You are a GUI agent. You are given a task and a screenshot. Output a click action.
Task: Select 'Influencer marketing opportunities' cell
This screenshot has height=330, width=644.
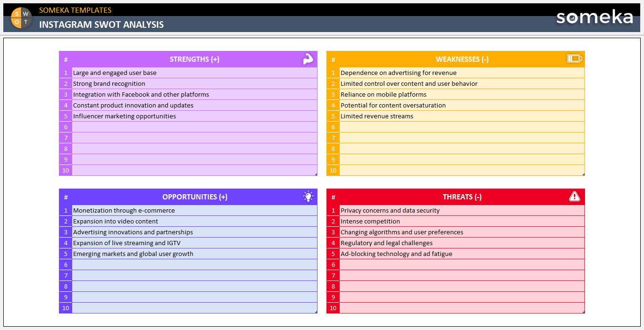click(194, 116)
